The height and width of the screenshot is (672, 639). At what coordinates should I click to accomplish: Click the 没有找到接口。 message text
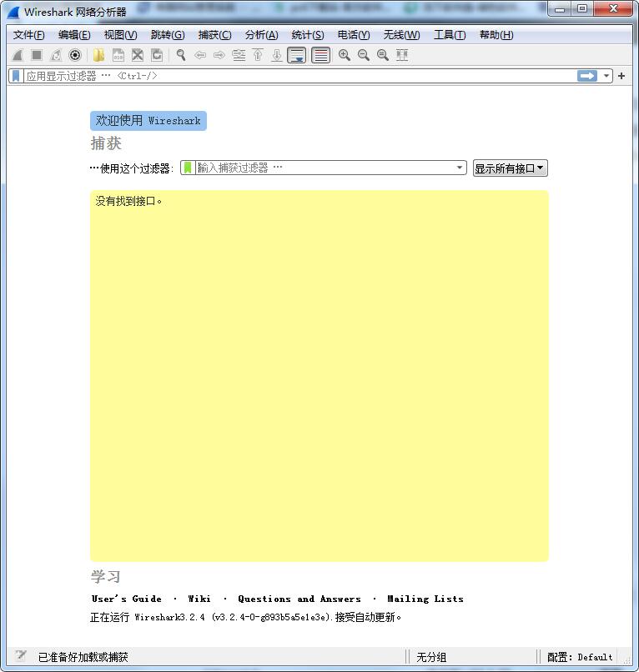click(x=128, y=201)
